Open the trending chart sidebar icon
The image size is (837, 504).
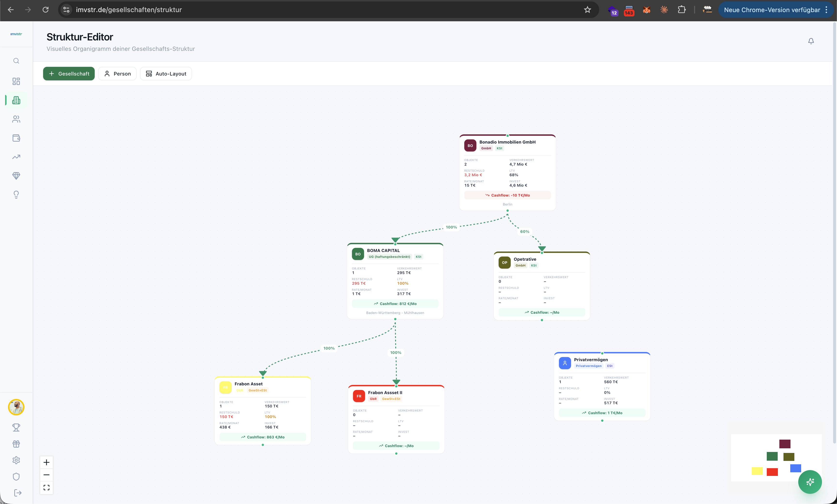(16, 157)
